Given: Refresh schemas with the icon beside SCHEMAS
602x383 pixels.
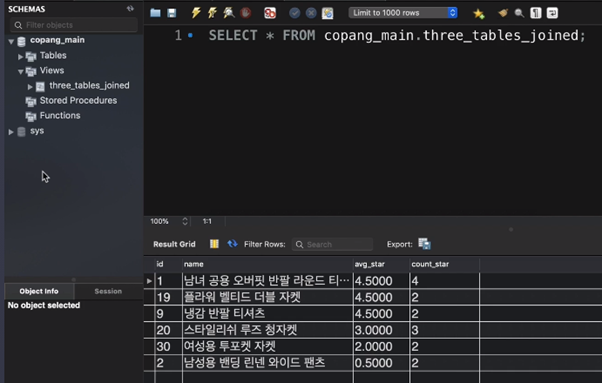Looking at the screenshot, I should coord(130,8).
